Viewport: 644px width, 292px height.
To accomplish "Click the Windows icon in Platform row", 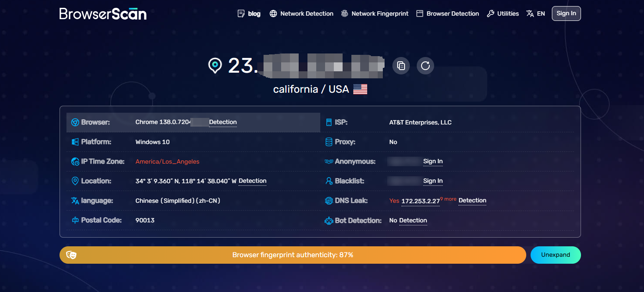I will [75, 142].
